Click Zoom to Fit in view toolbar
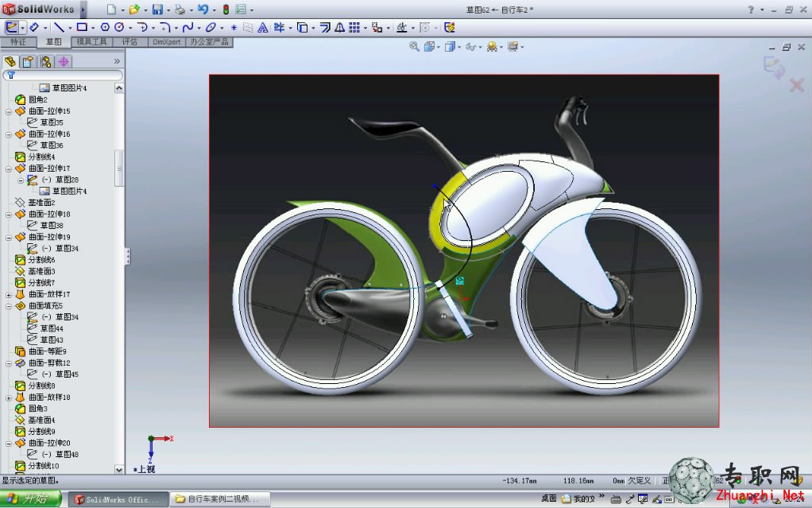 pyautogui.click(x=414, y=47)
